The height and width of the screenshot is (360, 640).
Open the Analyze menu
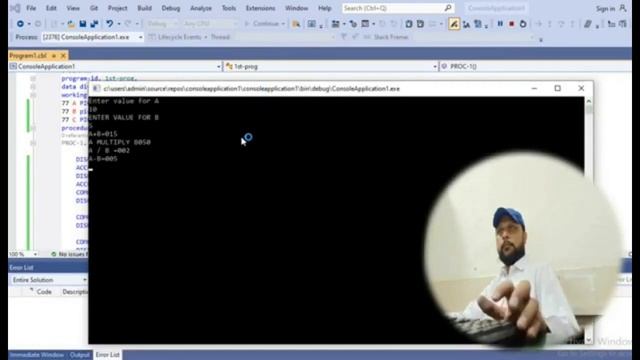point(201,8)
